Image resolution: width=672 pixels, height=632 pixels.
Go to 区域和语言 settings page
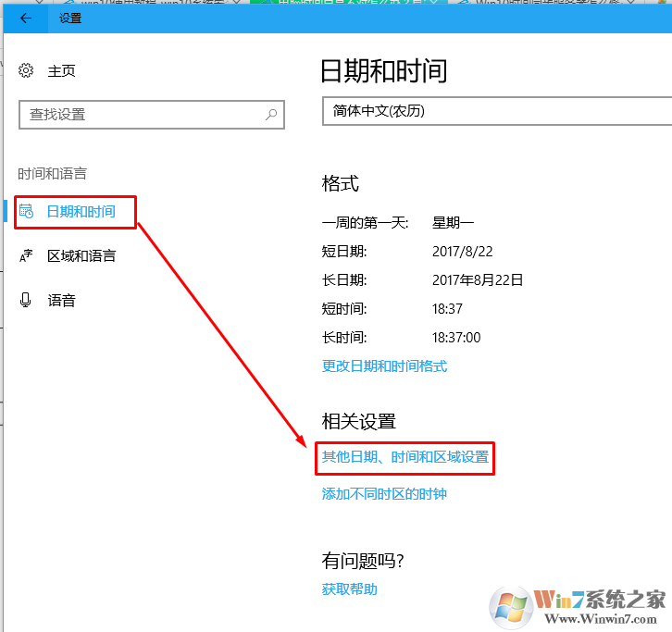[x=81, y=256]
